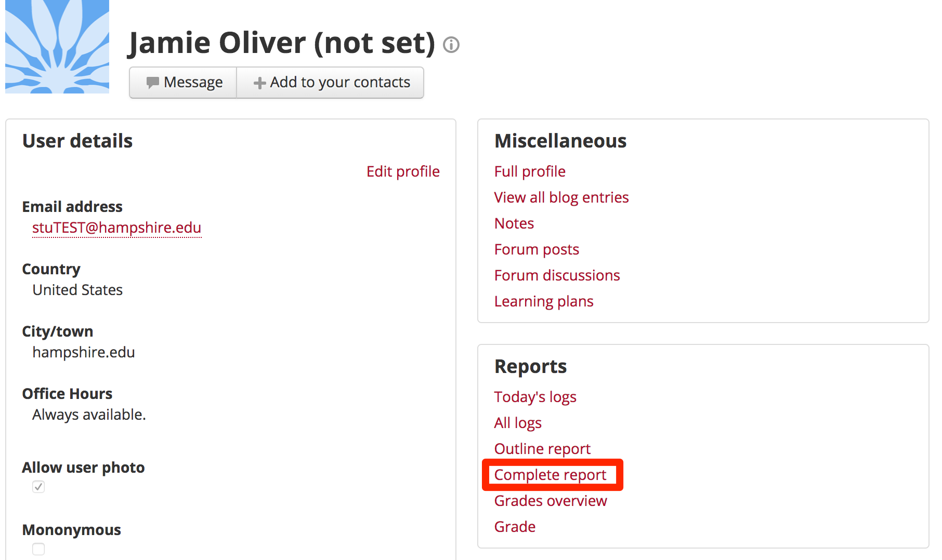Open Learning plans
Image resolution: width=942 pixels, height=560 pixels.
tap(544, 301)
